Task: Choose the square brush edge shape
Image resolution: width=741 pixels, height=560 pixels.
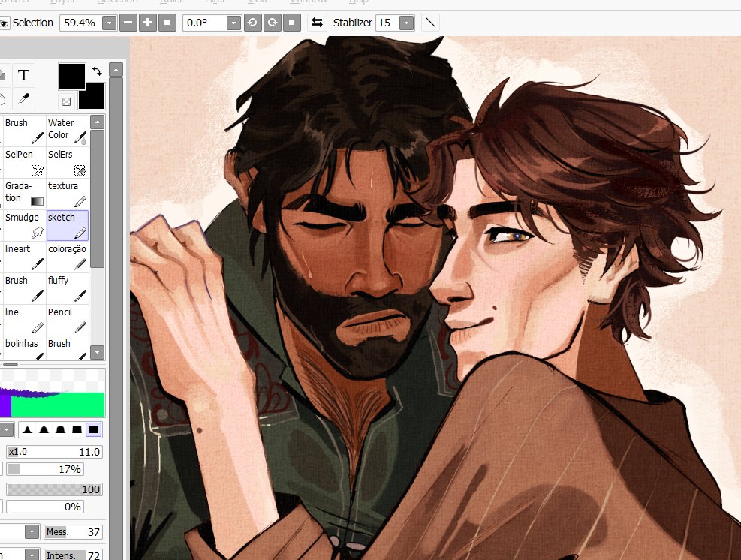Action: coord(77,429)
